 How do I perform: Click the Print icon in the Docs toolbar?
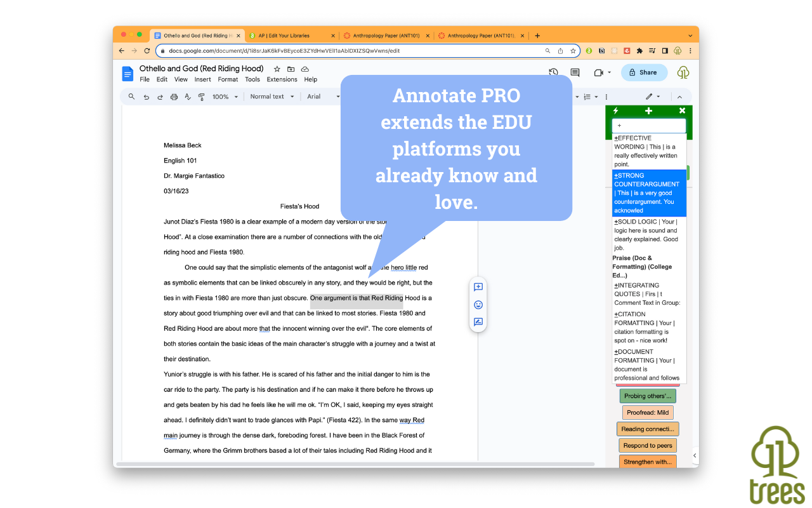click(x=174, y=97)
